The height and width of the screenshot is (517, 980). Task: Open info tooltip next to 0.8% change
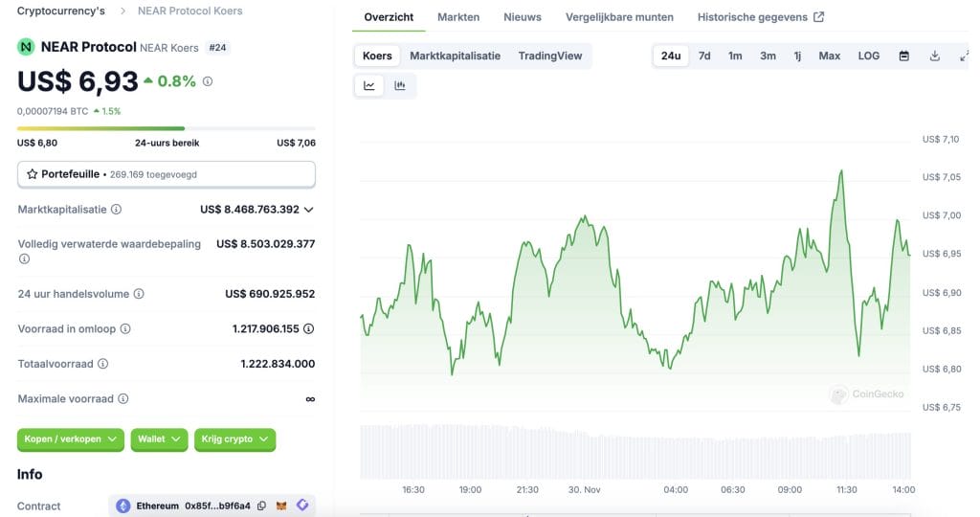click(208, 81)
